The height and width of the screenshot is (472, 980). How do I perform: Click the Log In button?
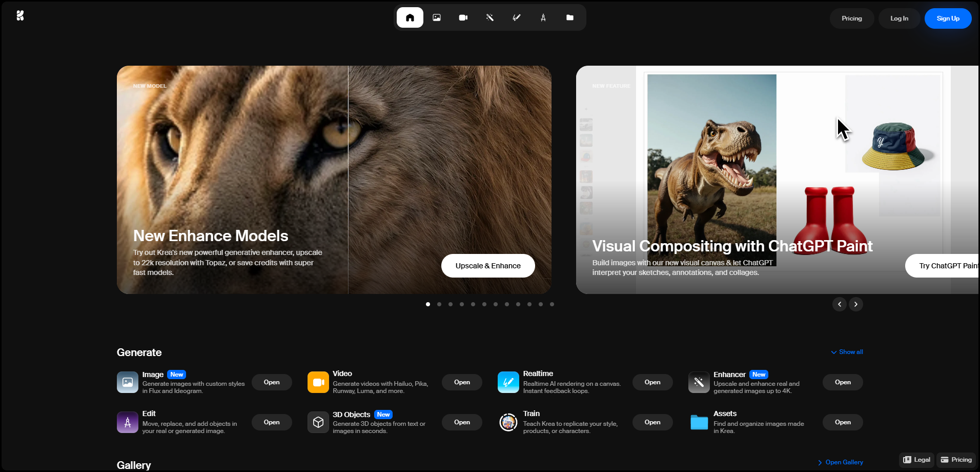tap(899, 18)
